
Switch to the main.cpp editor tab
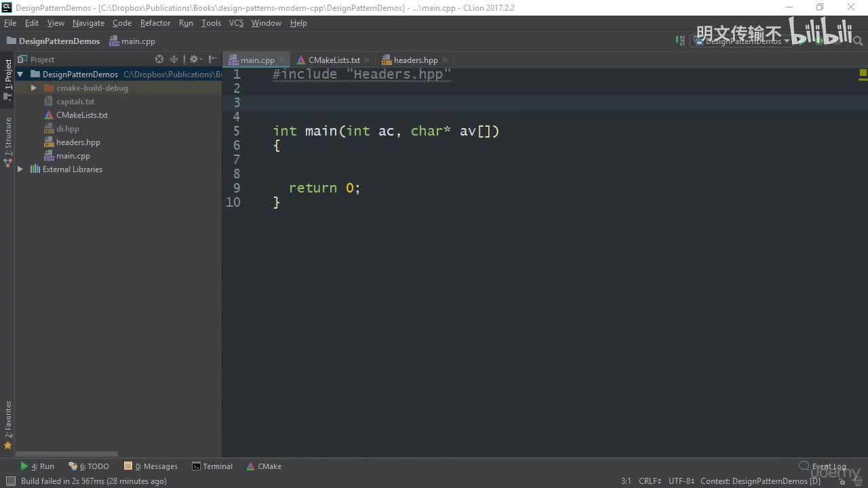tap(257, 60)
